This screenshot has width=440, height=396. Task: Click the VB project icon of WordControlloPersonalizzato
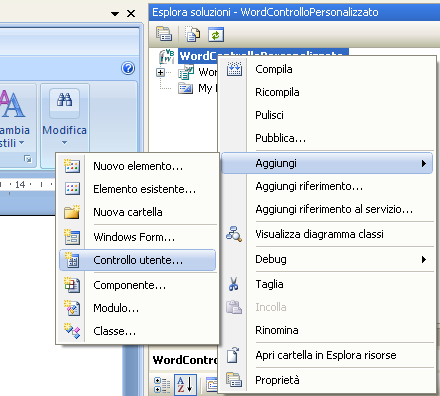[167, 56]
